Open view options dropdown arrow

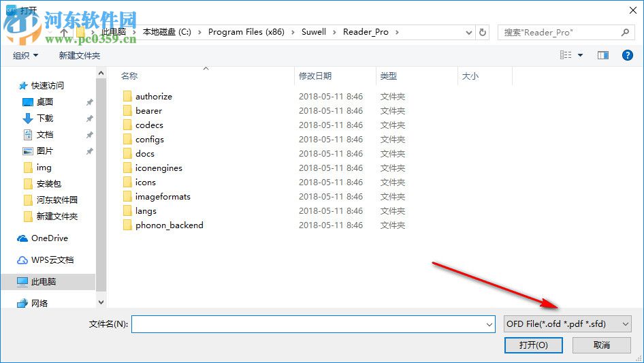tap(580, 55)
